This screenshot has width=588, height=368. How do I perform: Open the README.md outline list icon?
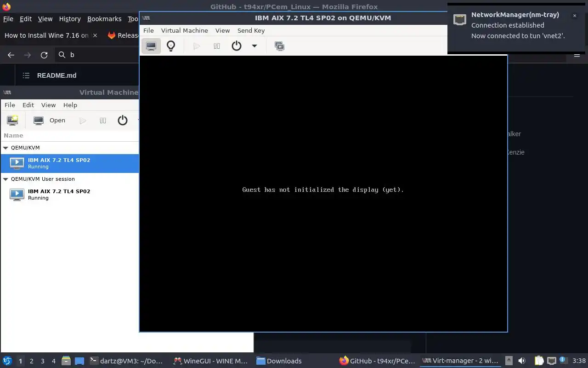click(26, 75)
